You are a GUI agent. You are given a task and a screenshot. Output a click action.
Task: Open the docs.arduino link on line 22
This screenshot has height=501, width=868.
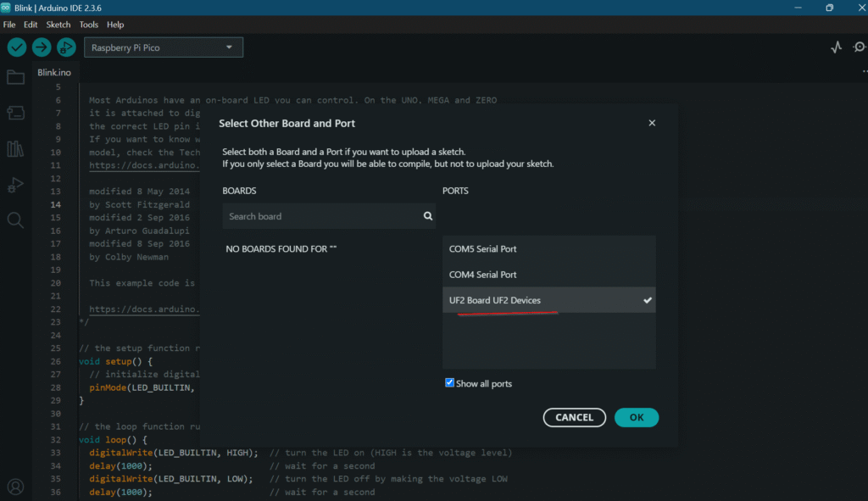144,309
